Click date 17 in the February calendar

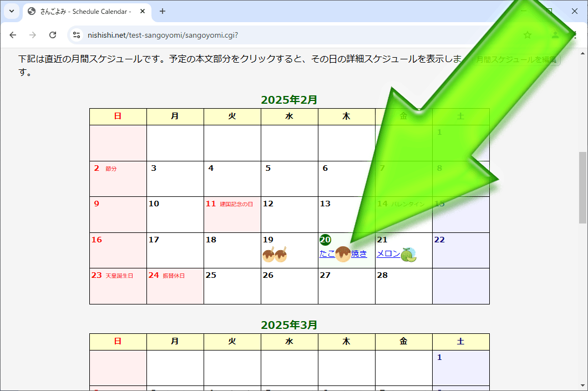pyautogui.click(x=154, y=240)
